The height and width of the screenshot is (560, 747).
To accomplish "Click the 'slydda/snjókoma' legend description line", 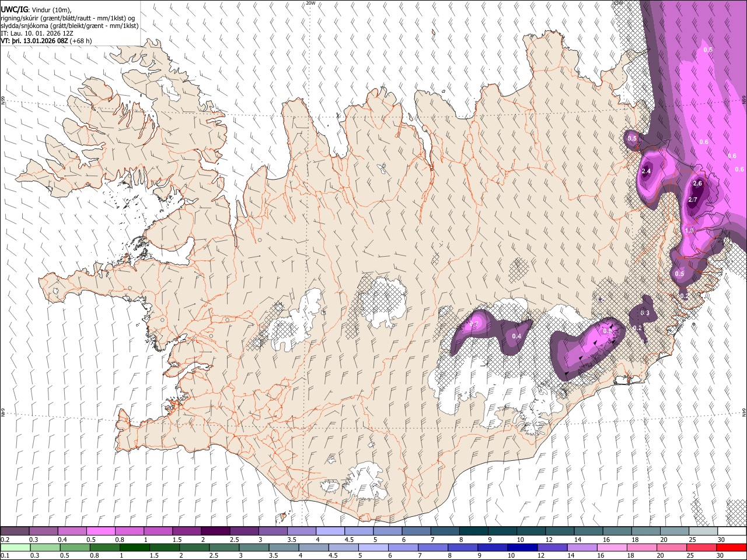I will pyautogui.click(x=69, y=26).
